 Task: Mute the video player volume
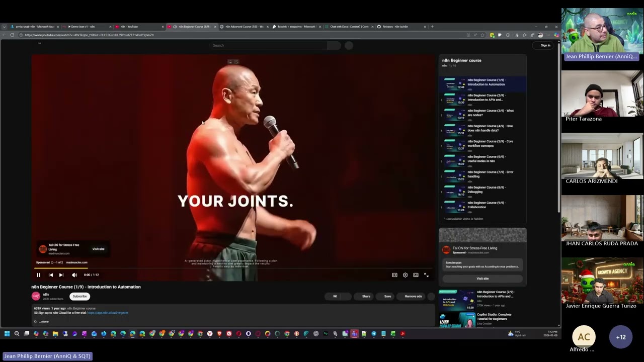click(x=74, y=275)
